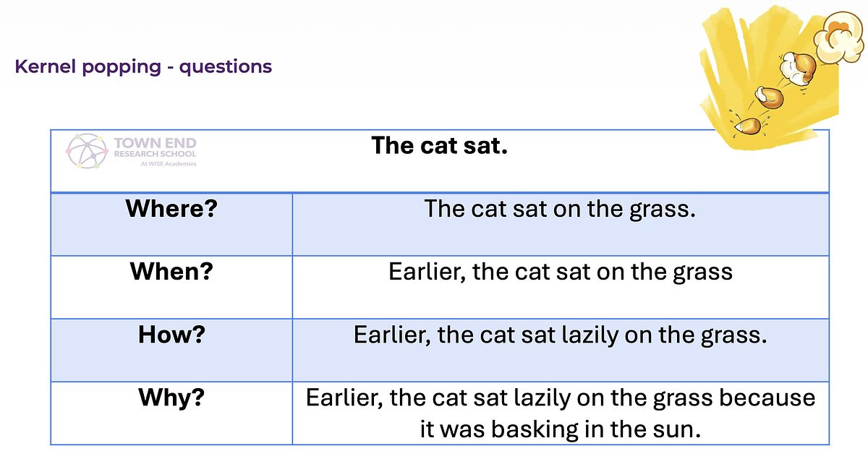Select the 'Where?' table cell

click(171, 224)
